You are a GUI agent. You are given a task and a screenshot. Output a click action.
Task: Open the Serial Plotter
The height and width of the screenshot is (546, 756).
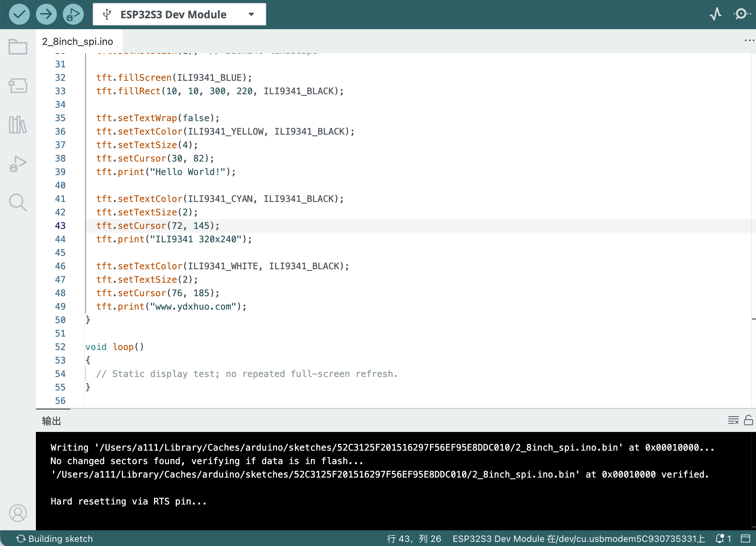click(x=716, y=15)
